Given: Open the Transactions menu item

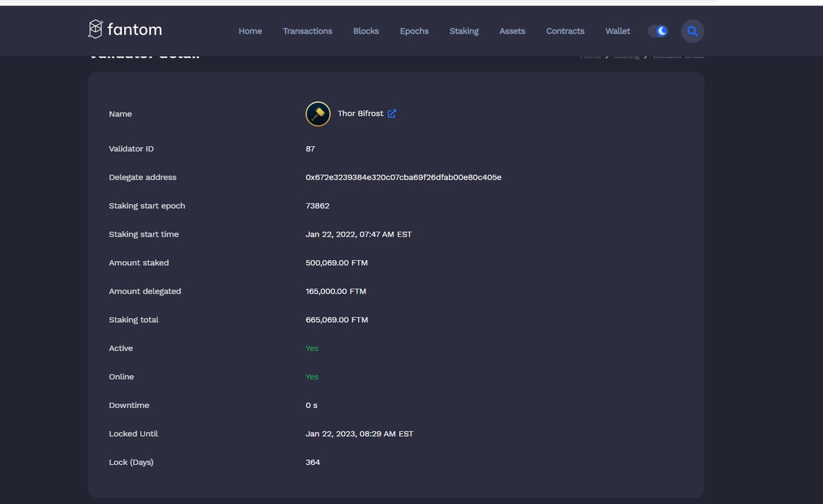Looking at the screenshot, I should click(x=307, y=31).
